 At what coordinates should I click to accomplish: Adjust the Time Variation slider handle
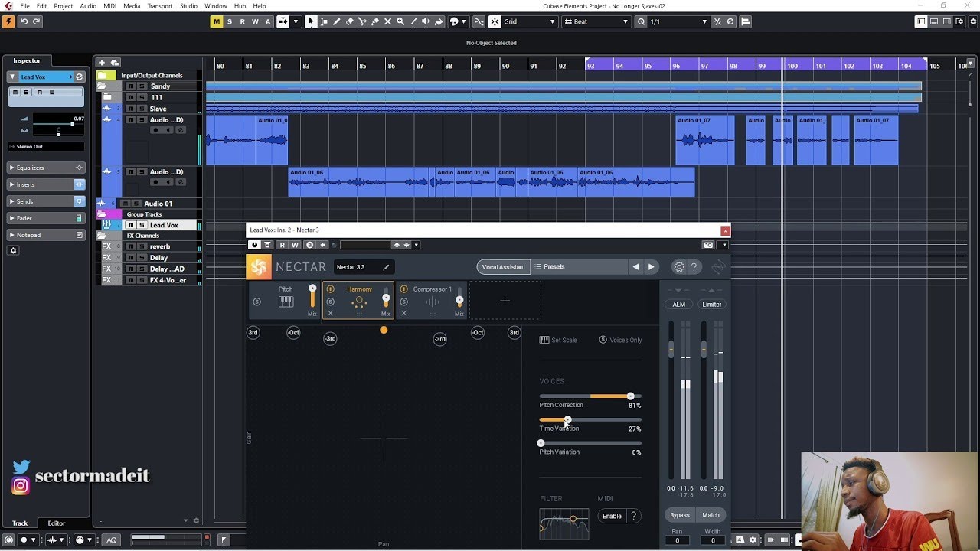tap(567, 420)
